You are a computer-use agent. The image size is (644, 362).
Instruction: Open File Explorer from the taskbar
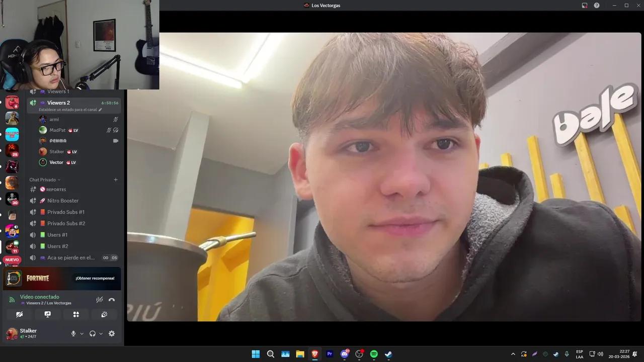click(300, 354)
